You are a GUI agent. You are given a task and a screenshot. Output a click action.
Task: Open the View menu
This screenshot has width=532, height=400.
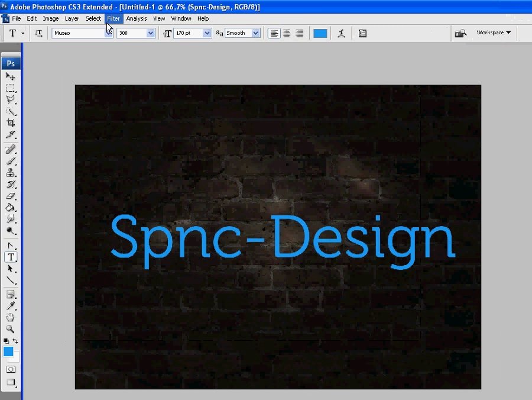pos(159,19)
